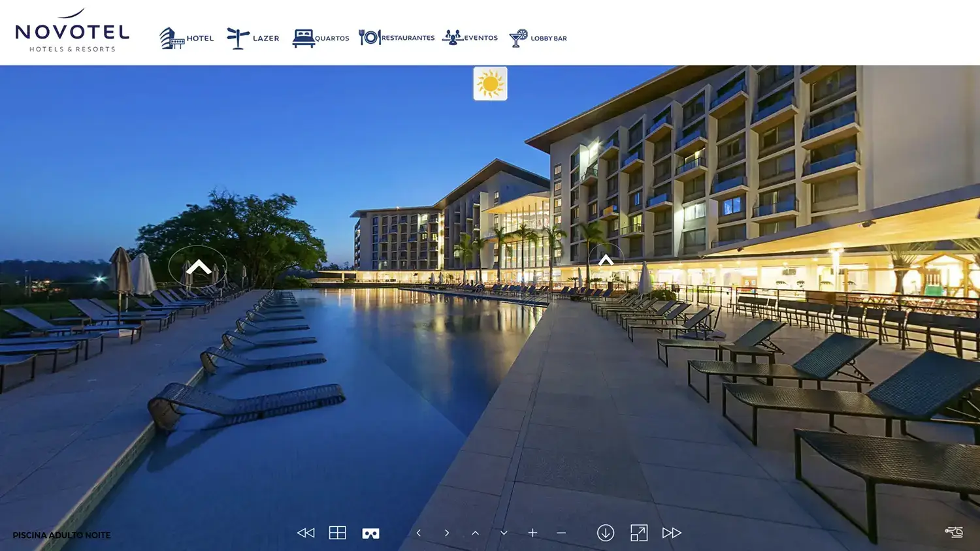Screen dimensions: 980x551
Task: Pan right using the chevron arrow
Action: (447, 532)
